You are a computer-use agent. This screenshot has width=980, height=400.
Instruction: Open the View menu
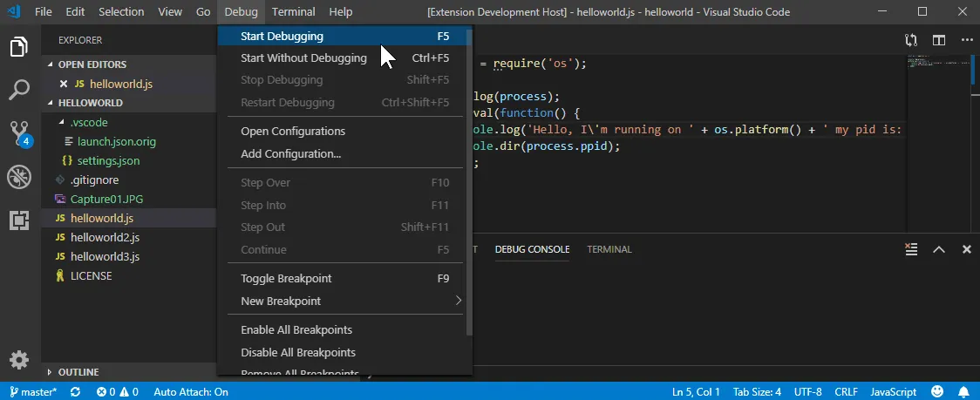point(170,12)
